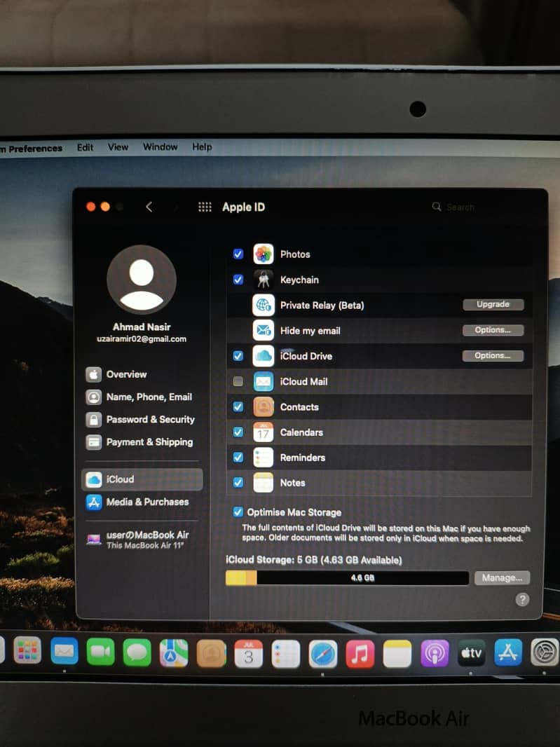Click the iCloud Drive cloud icon
The width and height of the screenshot is (560, 747).
coord(263,356)
